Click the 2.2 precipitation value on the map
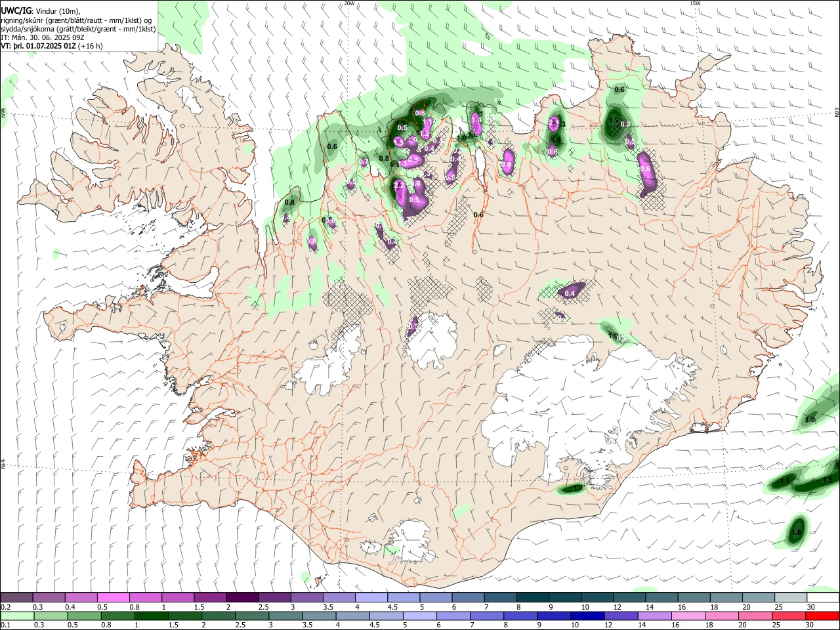 coord(398,186)
